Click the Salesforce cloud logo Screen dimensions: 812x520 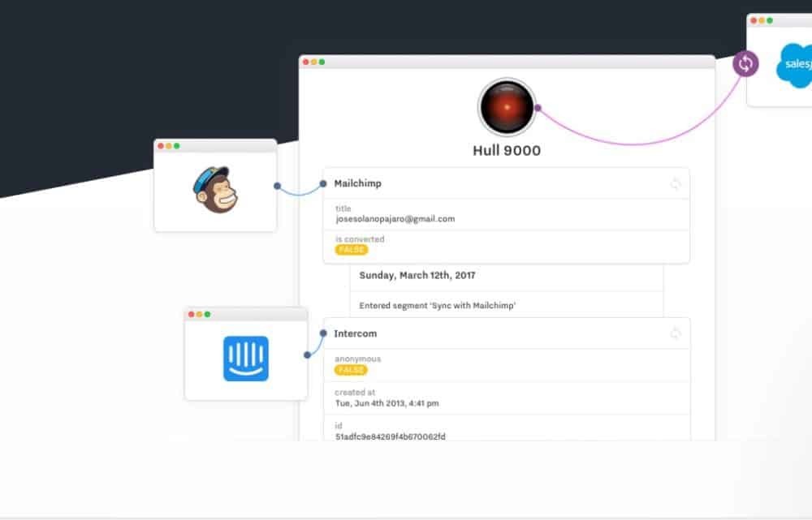(x=794, y=65)
